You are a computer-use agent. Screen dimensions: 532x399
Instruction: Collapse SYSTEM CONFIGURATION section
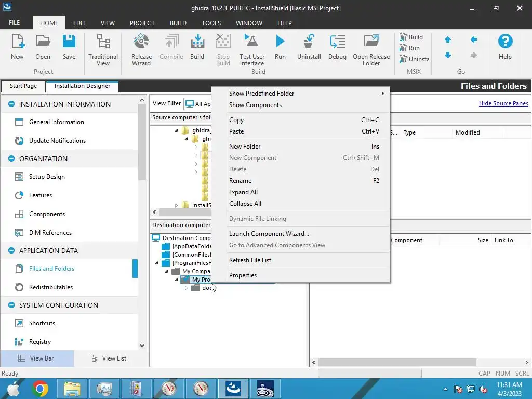click(x=11, y=305)
